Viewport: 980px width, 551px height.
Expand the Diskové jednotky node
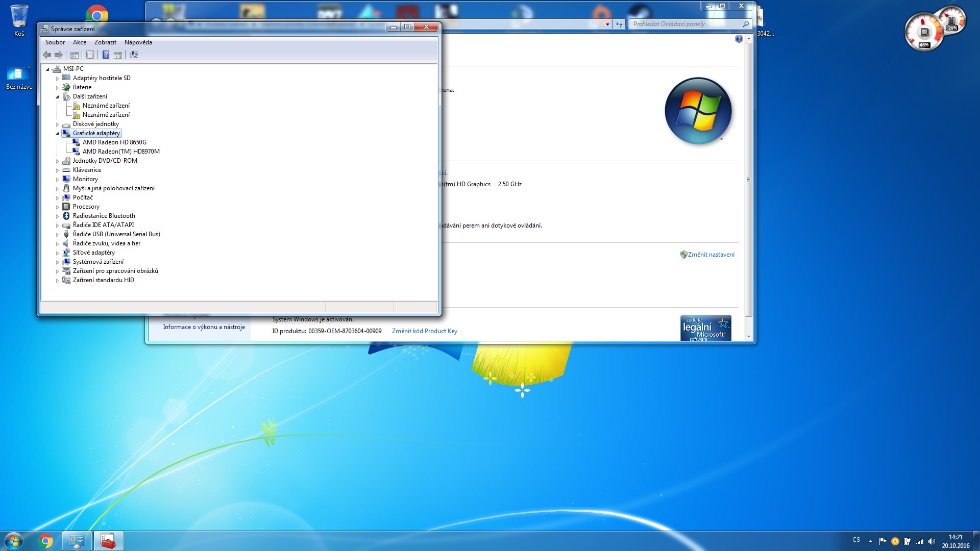coord(57,124)
